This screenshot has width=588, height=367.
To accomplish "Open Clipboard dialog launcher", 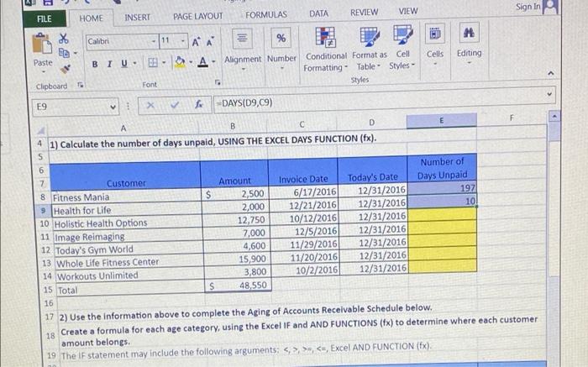I will (x=80, y=86).
